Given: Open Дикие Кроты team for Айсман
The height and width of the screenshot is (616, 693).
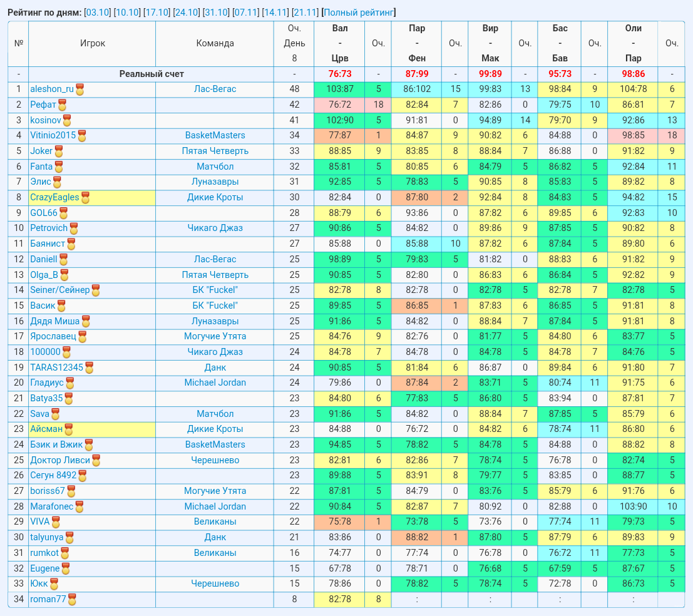Looking at the screenshot, I should pos(215,429).
